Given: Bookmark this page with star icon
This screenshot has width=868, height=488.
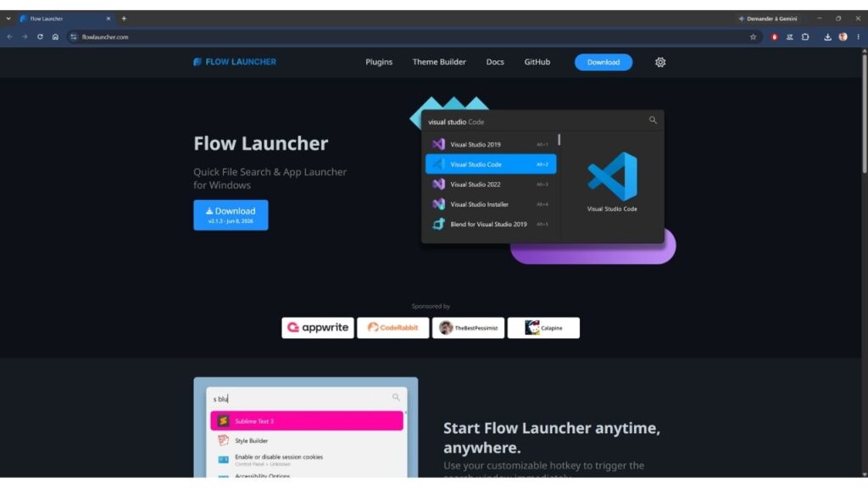Looking at the screenshot, I should coord(753,37).
